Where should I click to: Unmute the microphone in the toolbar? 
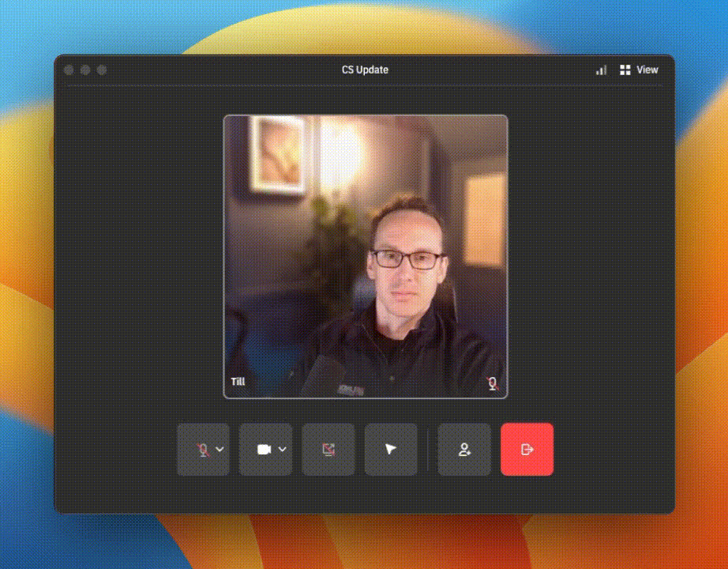203,450
